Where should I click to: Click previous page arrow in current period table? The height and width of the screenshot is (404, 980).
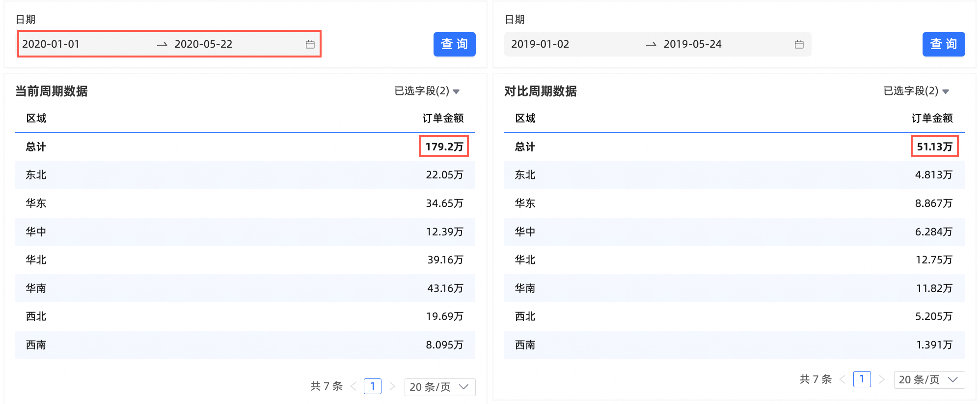353,386
